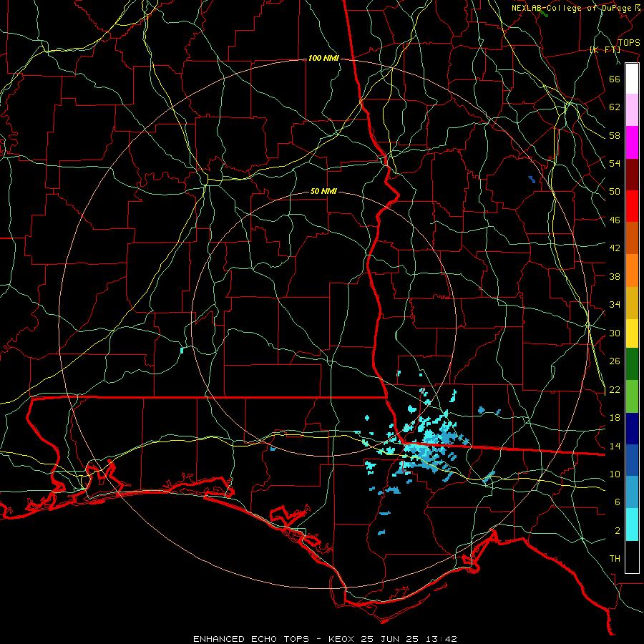Choose the dark orange legend swatch
This screenshot has height=644, width=644.
click(632, 238)
